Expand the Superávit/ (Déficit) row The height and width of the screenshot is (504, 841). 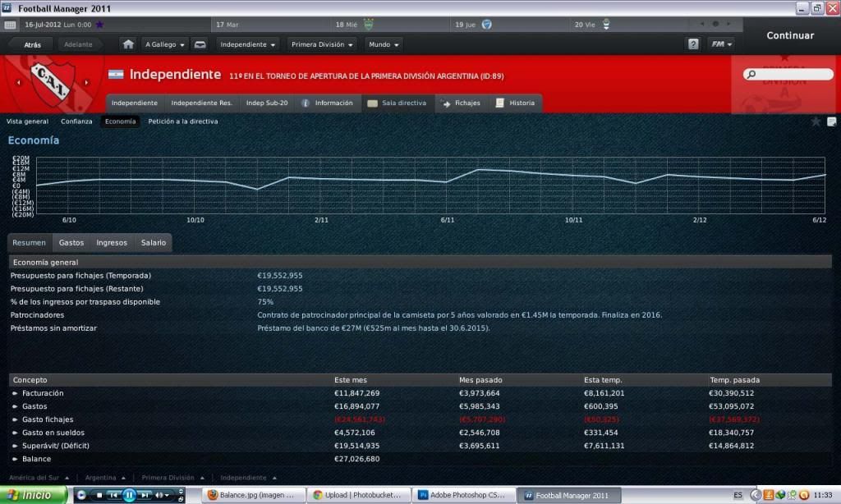(x=15, y=446)
